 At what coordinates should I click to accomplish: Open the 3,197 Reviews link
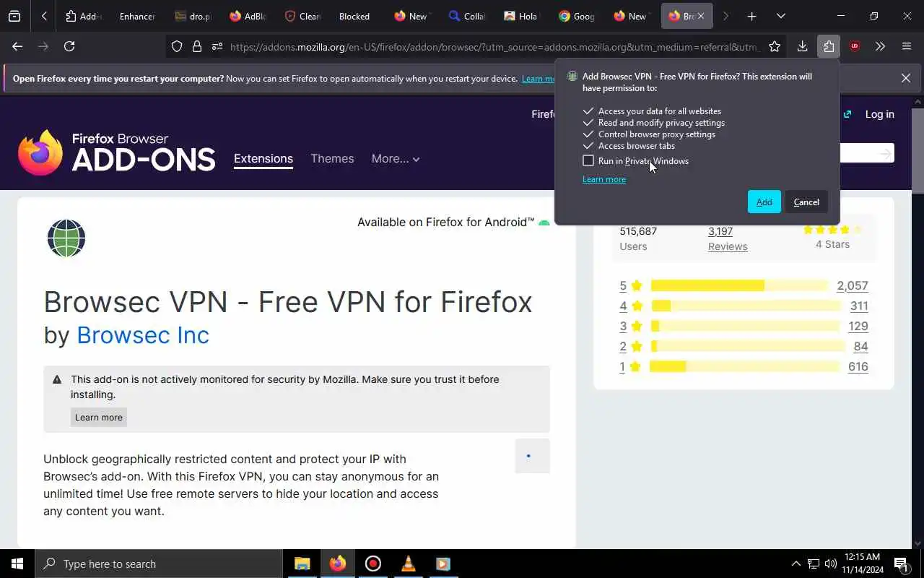[728, 238]
